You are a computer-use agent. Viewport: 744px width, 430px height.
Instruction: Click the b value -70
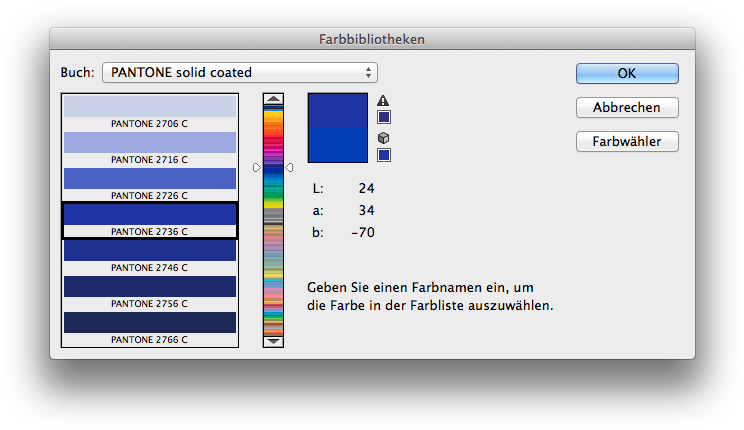[363, 232]
